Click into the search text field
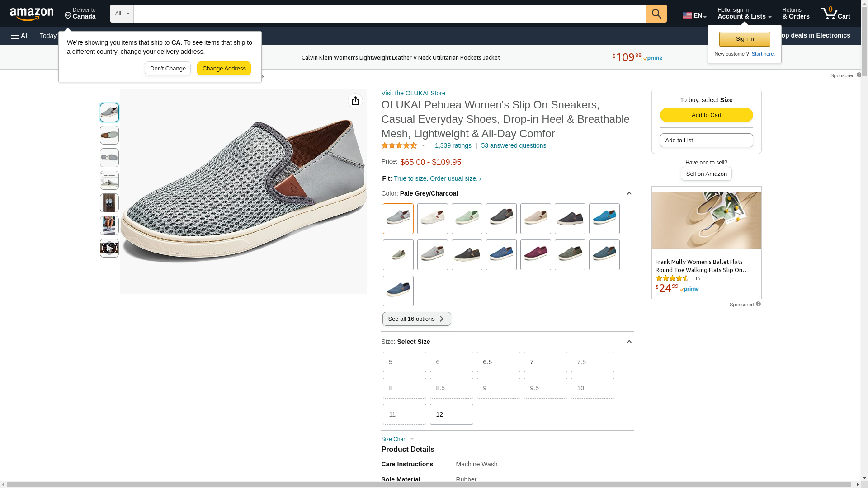 [x=389, y=14]
